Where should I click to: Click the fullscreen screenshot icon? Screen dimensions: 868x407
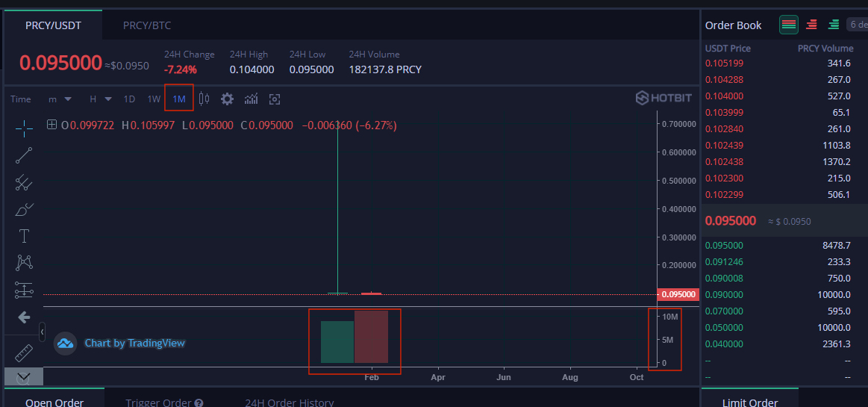tap(275, 99)
